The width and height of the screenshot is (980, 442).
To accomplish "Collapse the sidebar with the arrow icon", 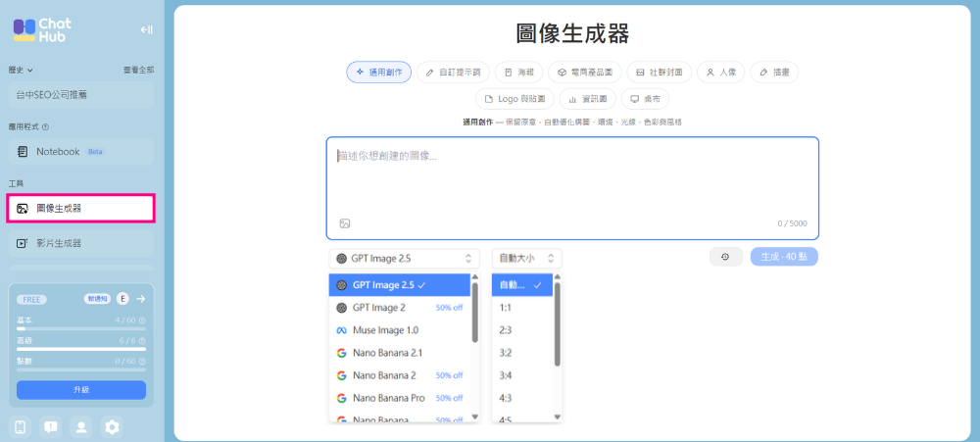I will [146, 29].
